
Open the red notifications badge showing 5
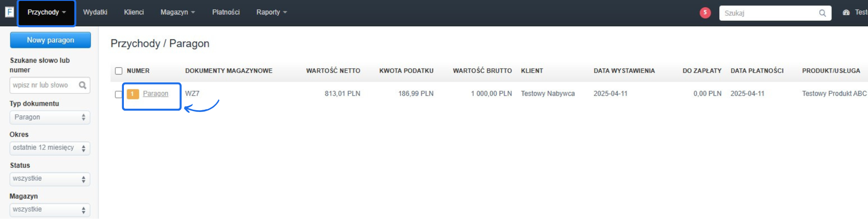click(x=705, y=13)
